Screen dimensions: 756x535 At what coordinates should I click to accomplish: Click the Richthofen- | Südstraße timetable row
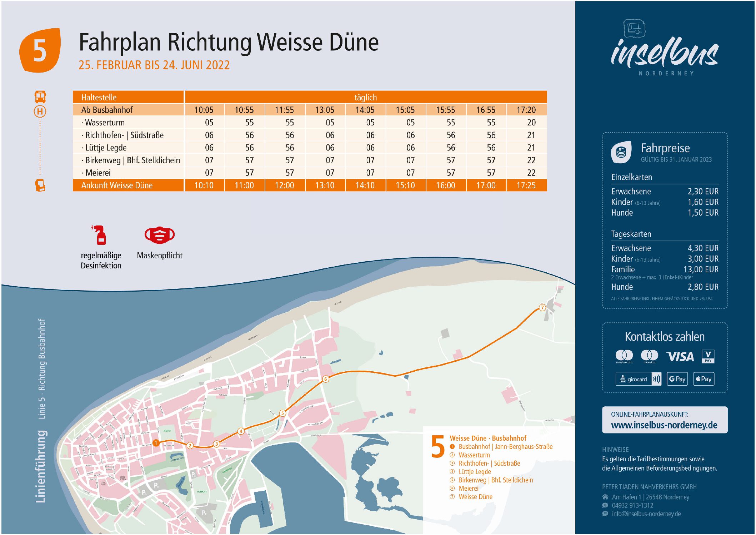coord(310,135)
